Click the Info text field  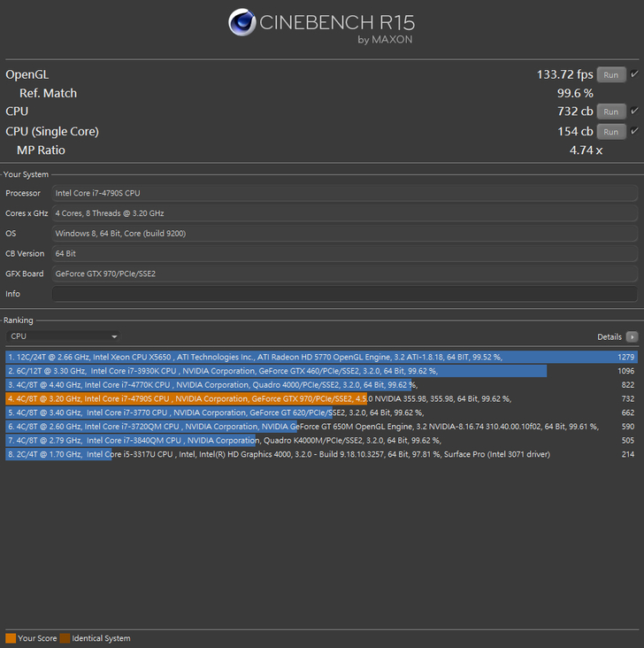coord(344,294)
